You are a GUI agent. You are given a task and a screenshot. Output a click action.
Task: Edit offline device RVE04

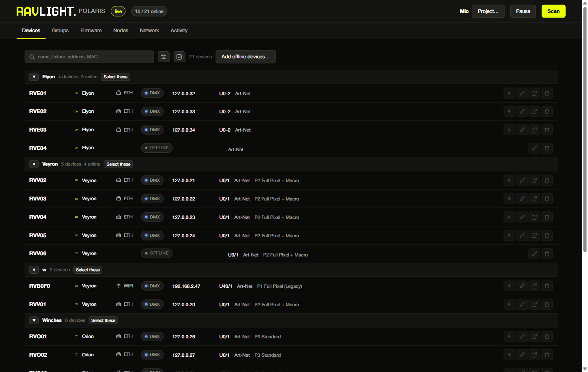point(534,148)
